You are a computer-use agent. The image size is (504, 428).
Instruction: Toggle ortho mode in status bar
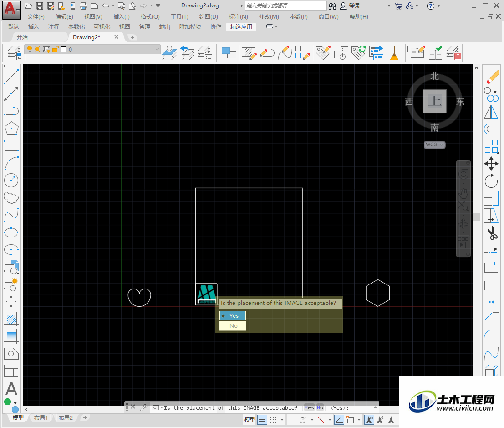[x=292, y=420]
